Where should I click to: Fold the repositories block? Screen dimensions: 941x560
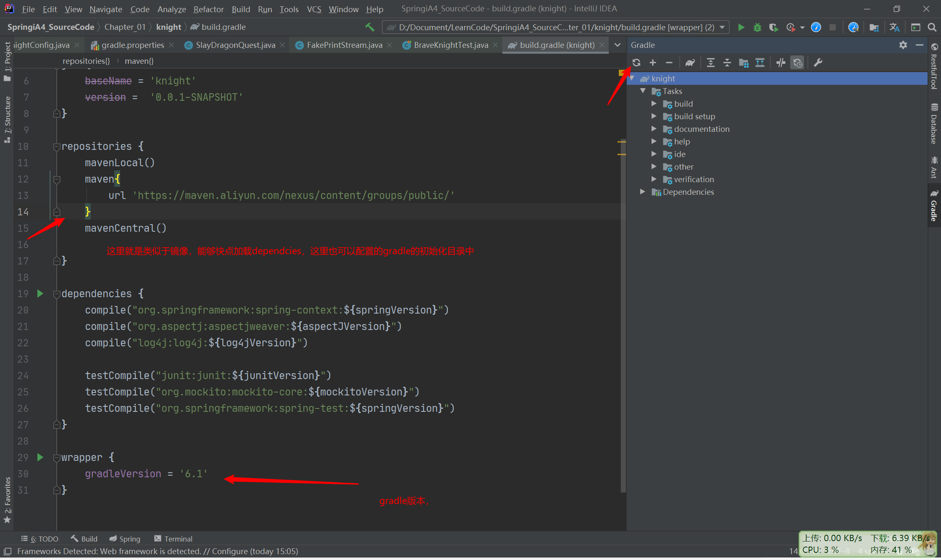click(57, 147)
